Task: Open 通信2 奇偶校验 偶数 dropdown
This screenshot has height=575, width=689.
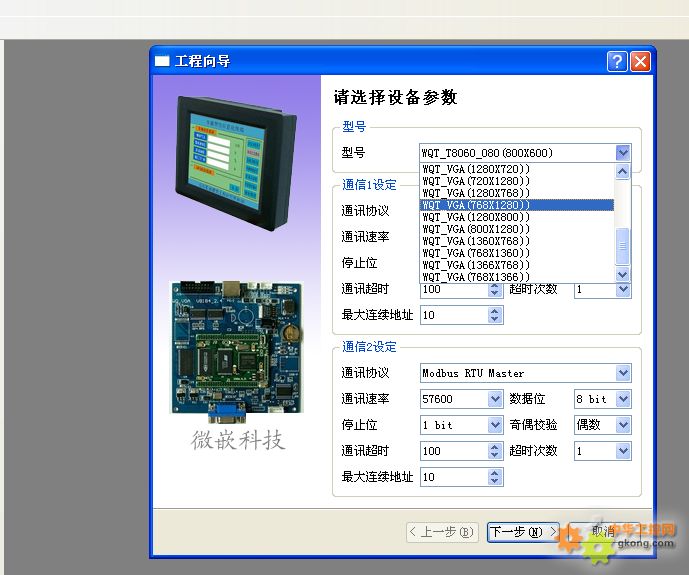Action: 623,425
